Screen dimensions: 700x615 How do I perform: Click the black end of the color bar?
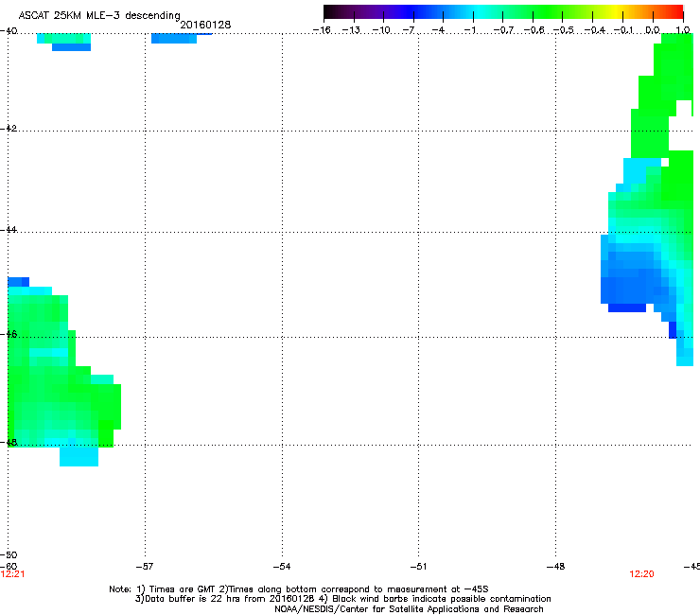click(329, 12)
